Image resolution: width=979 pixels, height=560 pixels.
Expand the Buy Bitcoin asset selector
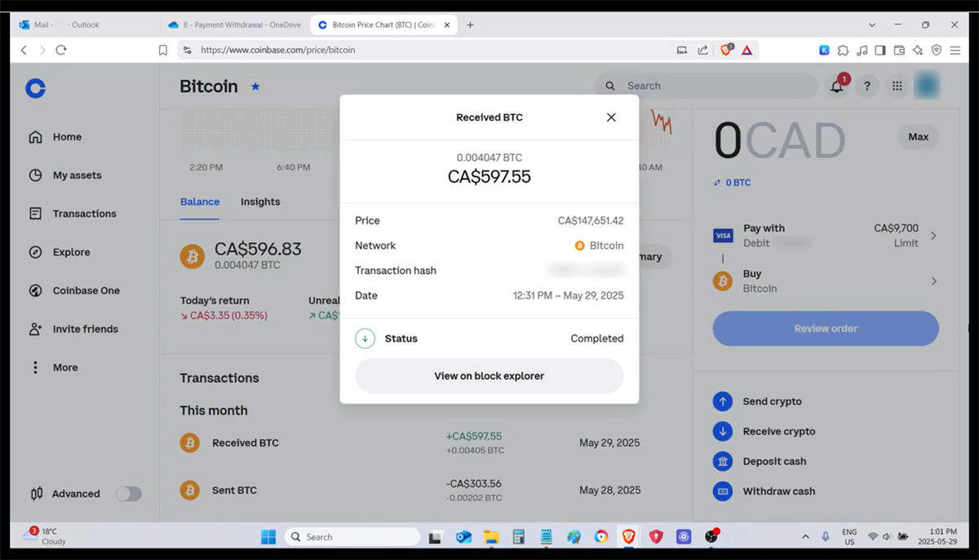826,281
